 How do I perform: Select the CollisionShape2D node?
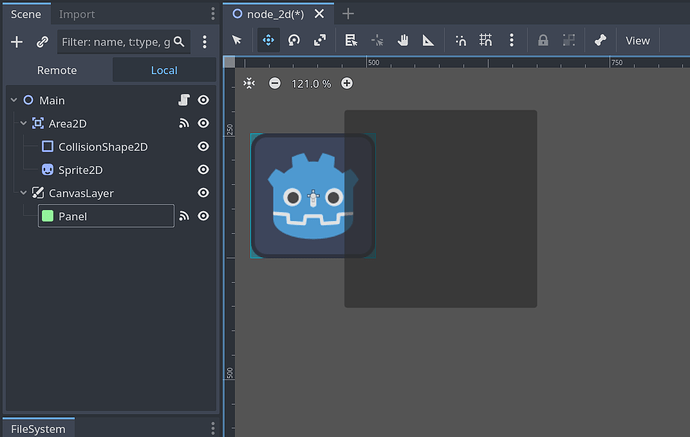coord(103,147)
